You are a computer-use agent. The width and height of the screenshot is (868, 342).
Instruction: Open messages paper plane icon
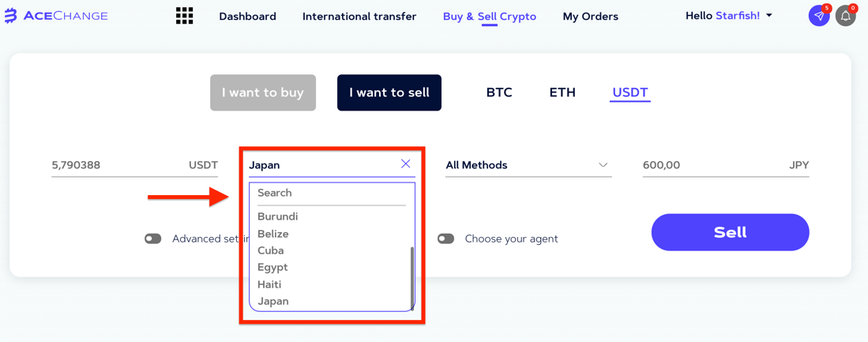point(819,16)
